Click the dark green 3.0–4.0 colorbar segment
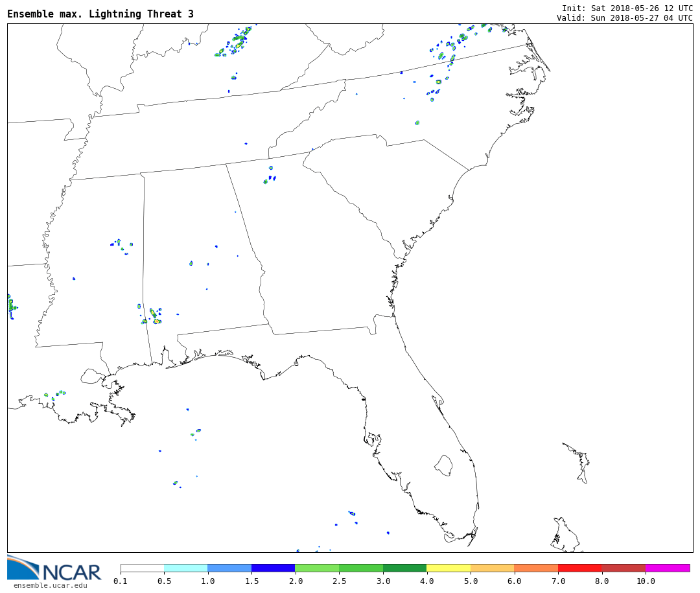700x593 pixels. (405, 568)
